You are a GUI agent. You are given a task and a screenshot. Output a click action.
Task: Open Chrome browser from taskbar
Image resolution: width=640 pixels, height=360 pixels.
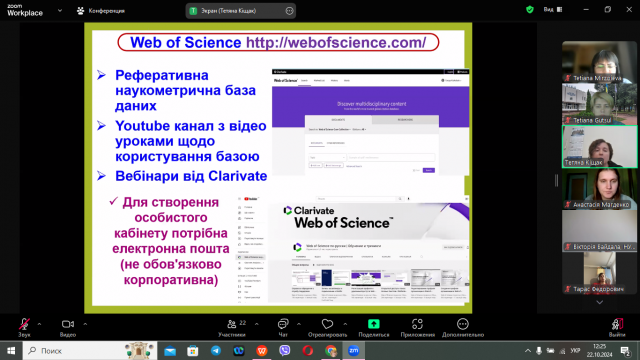[x=331, y=351]
